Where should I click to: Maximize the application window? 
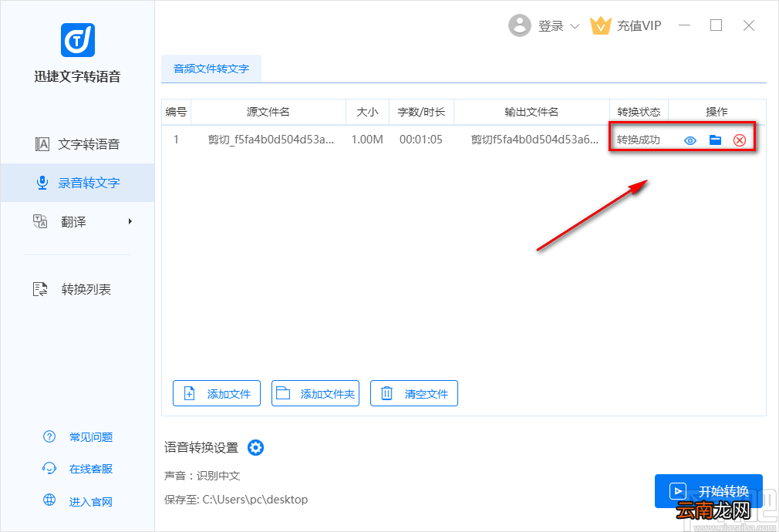click(x=716, y=25)
